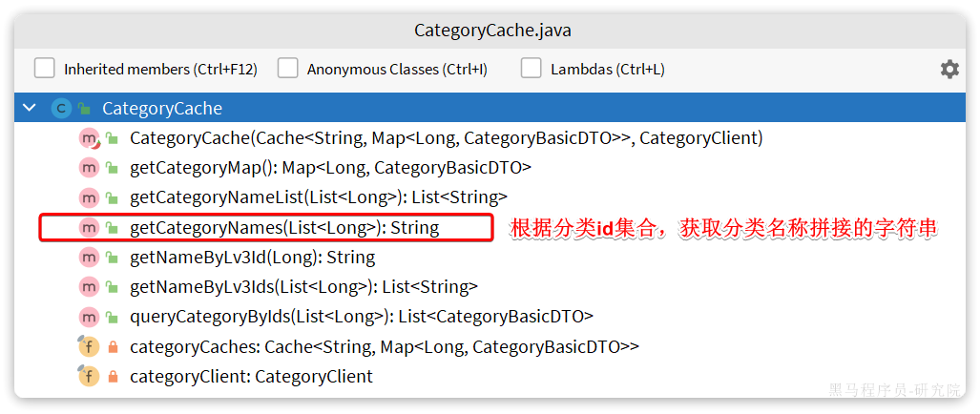Toggle the Anonymous Classes checkbox

(x=287, y=69)
